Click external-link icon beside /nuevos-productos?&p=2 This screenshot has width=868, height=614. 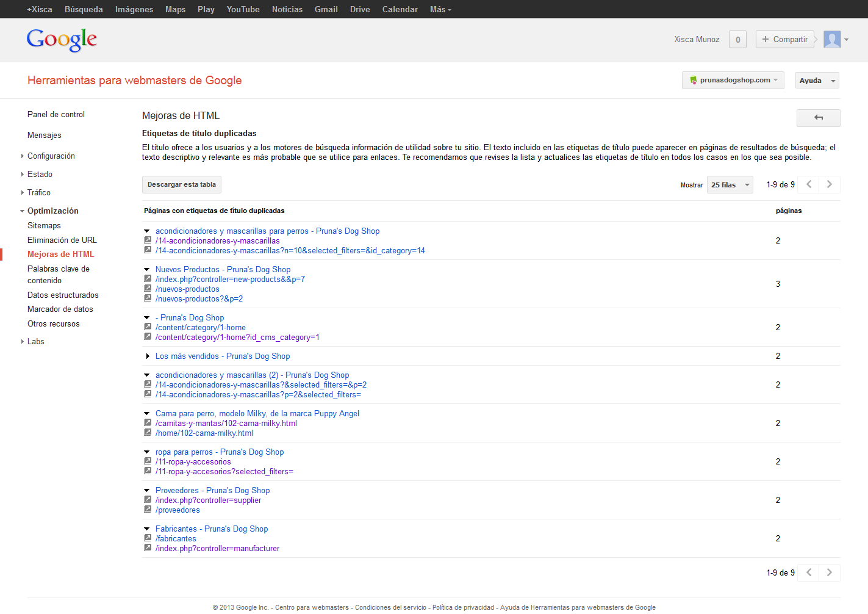click(148, 298)
